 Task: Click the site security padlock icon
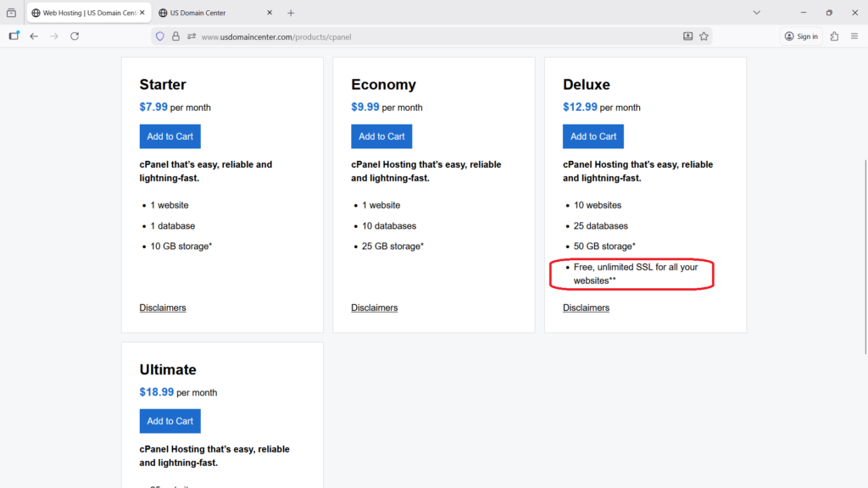tap(175, 36)
